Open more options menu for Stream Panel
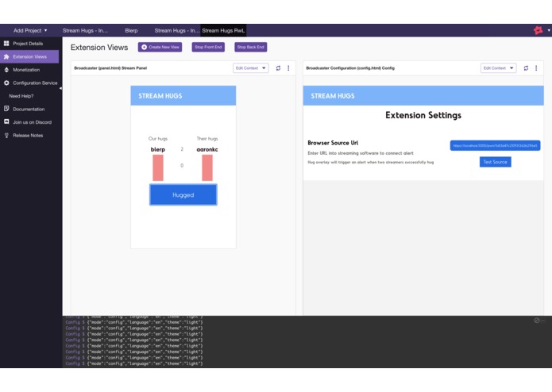Image resolution: width=552 pixels, height=392 pixels. tap(288, 68)
